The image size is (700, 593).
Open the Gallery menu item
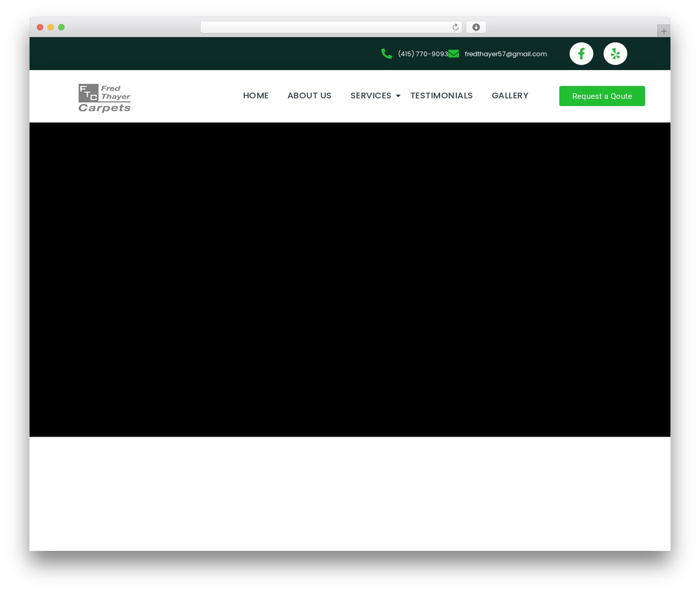click(x=510, y=96)
